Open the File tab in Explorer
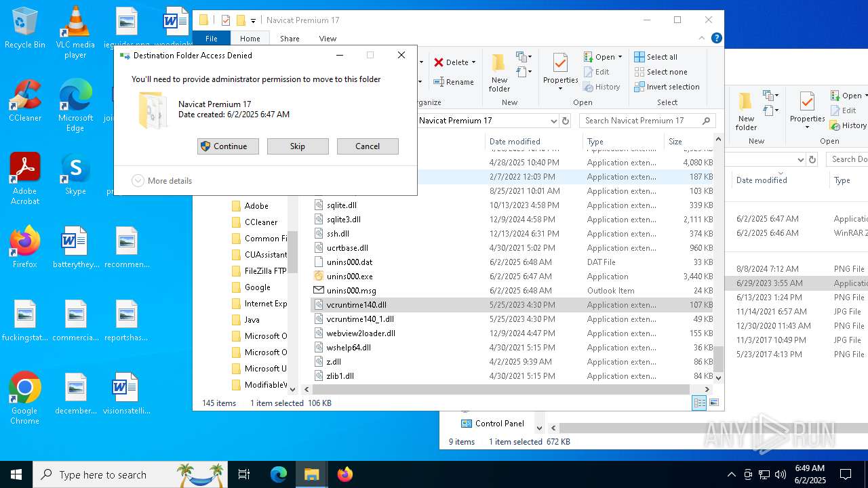Image resolution: width=868 pixels, height=488 pixels. [212, 39]
